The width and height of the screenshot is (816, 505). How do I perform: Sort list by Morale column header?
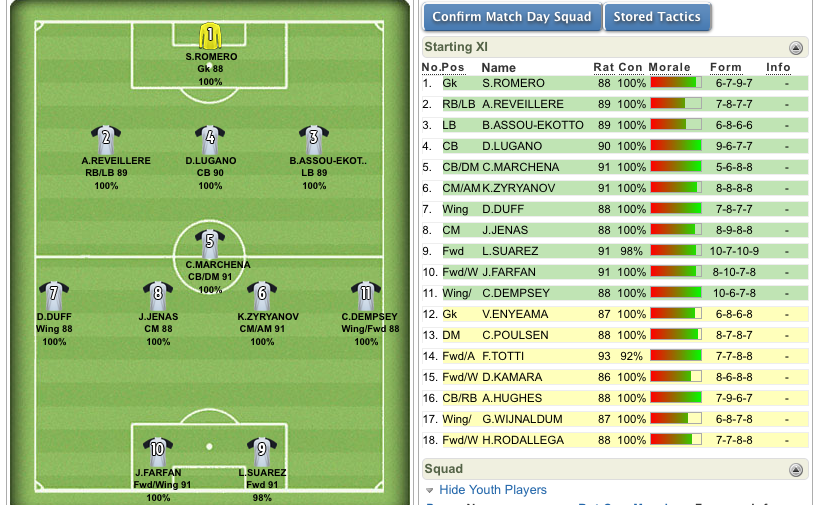click(x=669, y=67)
